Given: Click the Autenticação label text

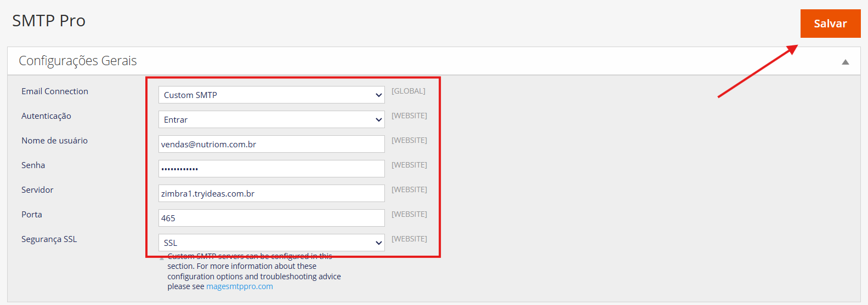Looking at the screenshot, I should pos(46,116).
